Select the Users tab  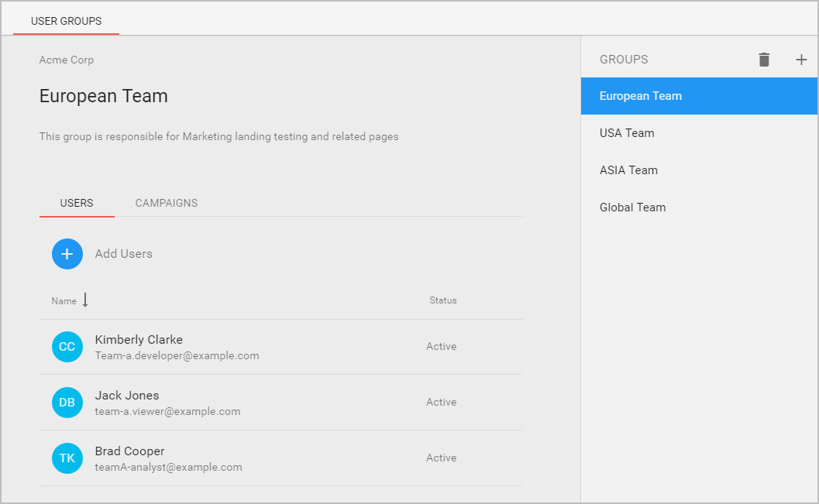coord(77,203)
